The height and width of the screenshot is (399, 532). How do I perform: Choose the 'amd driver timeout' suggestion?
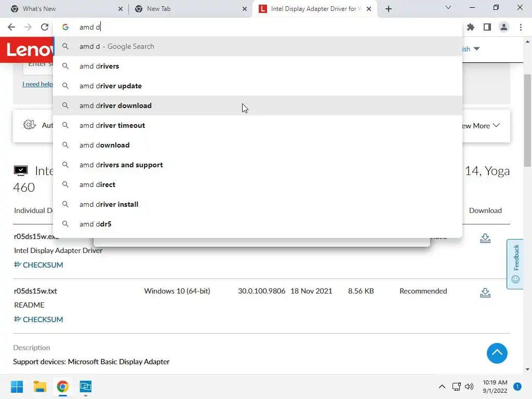(x=258, y=125)
